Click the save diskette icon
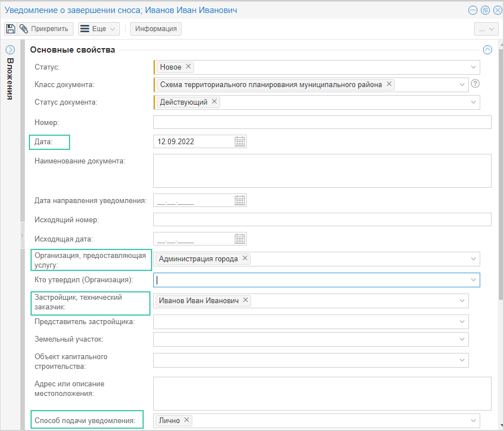The height and width of the screenshot is (431, 504). coord(11,29)
